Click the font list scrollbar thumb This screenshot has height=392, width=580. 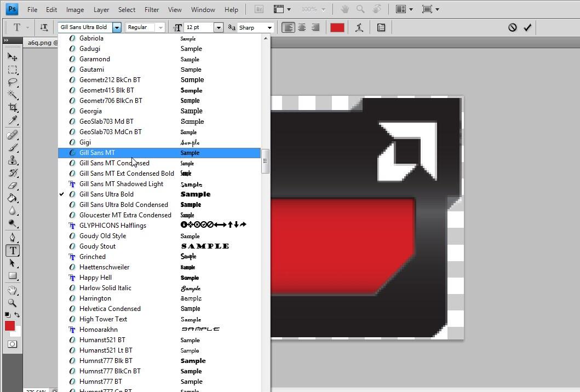[265, 161]
